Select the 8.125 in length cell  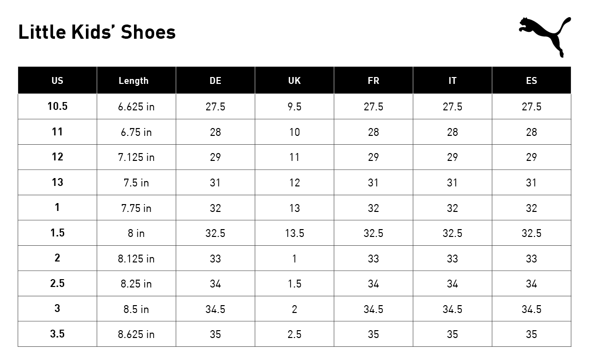tap(136, 259)
